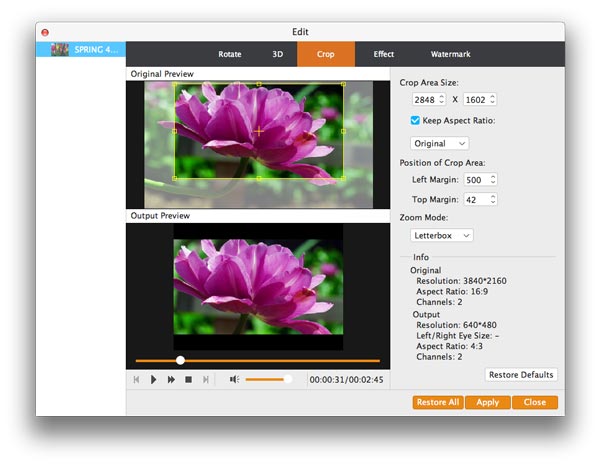Viewport: 600px width, 465px height.
Task: Go to the Effect tab
Action: (x=383, y=54)
